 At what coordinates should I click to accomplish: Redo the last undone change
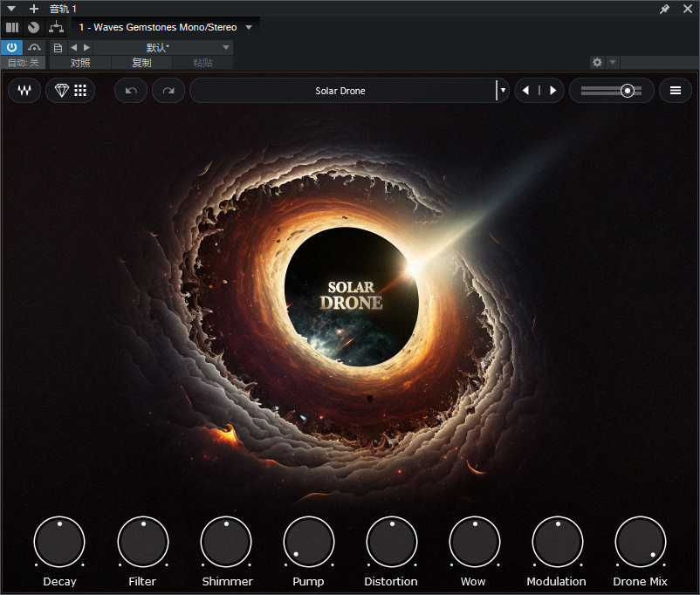(168, 91)
